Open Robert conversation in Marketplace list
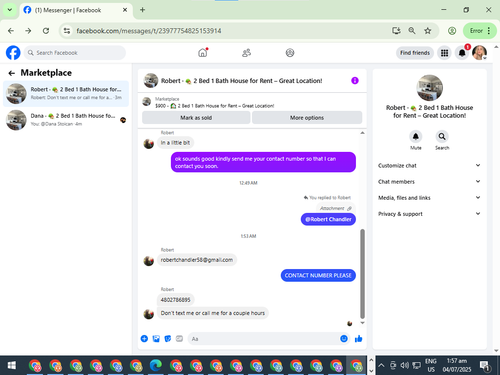 [x=66, y=94]
